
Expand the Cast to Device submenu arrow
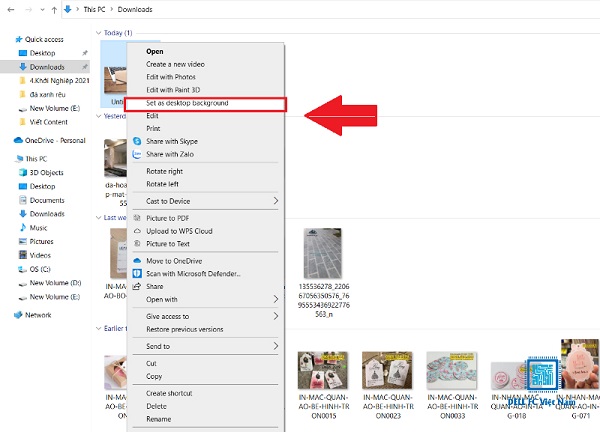tap(276, 201)
